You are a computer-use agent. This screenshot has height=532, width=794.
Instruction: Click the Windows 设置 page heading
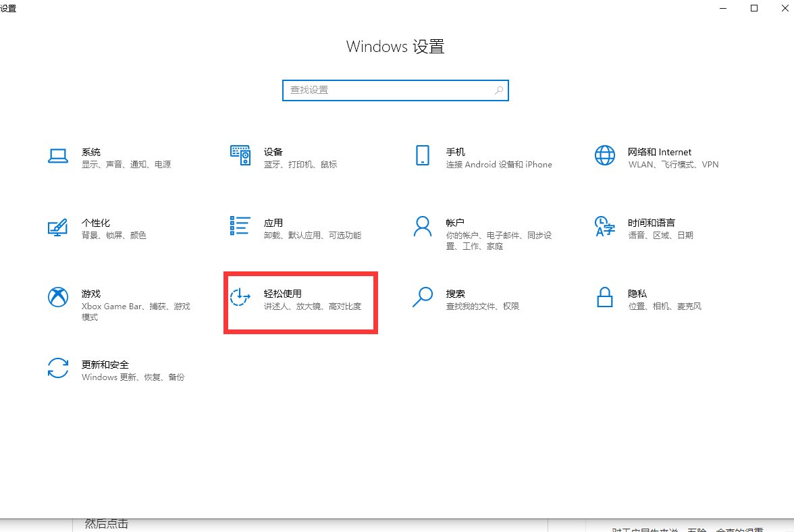[x=395, y=46]
